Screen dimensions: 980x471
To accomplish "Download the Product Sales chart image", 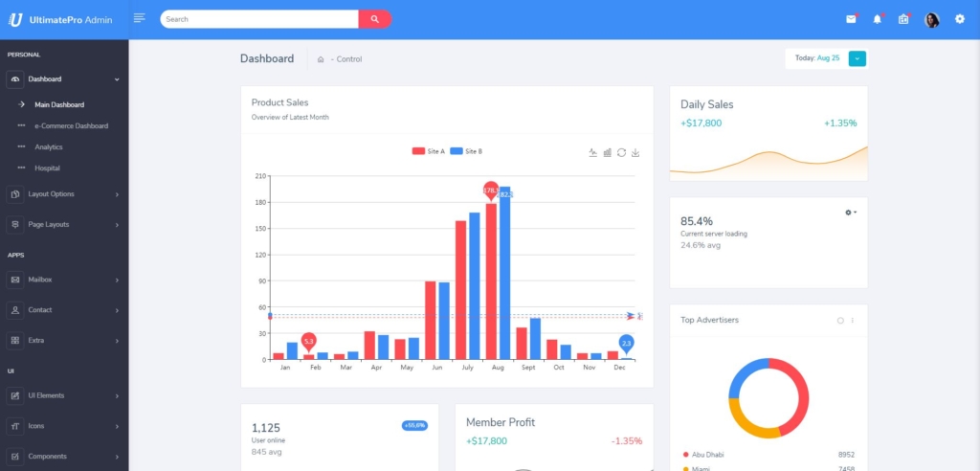I will coord(635,152).
